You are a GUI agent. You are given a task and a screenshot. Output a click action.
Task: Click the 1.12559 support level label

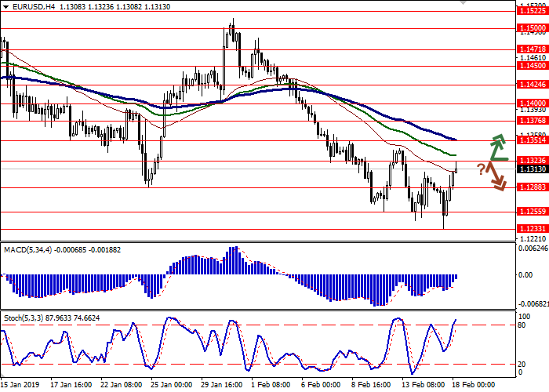531,212
